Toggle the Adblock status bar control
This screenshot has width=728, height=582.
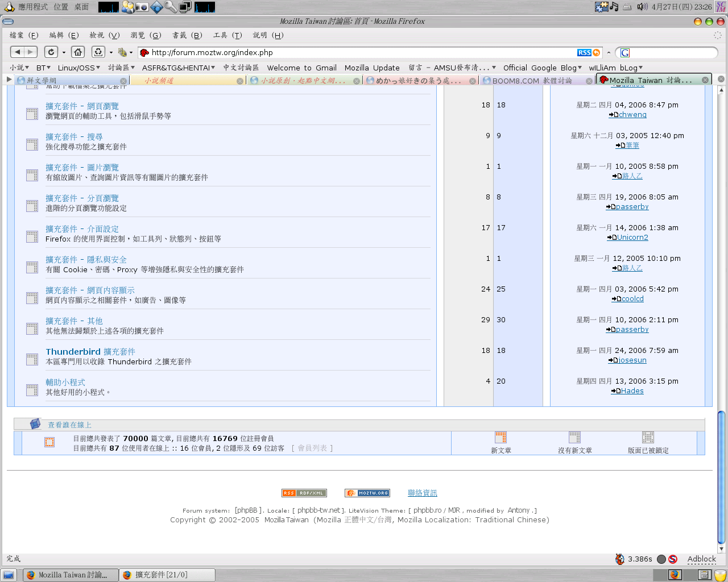click(701, 559)
